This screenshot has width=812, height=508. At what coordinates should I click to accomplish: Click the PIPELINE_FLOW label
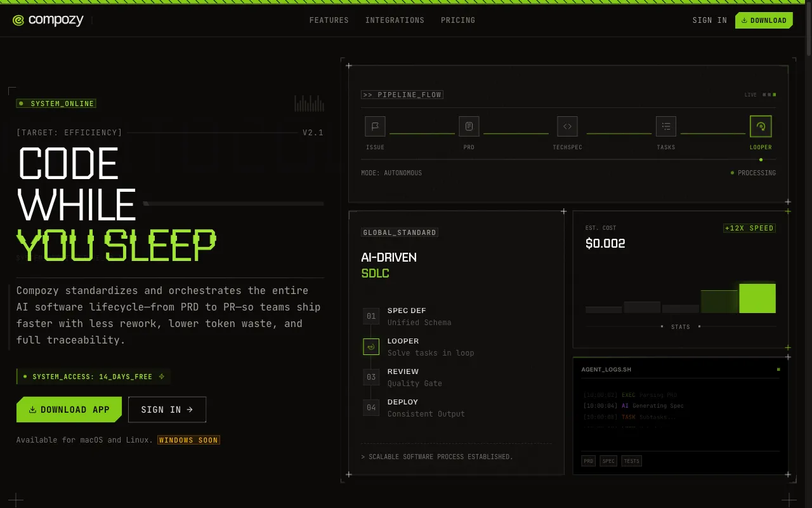(402, 95)
